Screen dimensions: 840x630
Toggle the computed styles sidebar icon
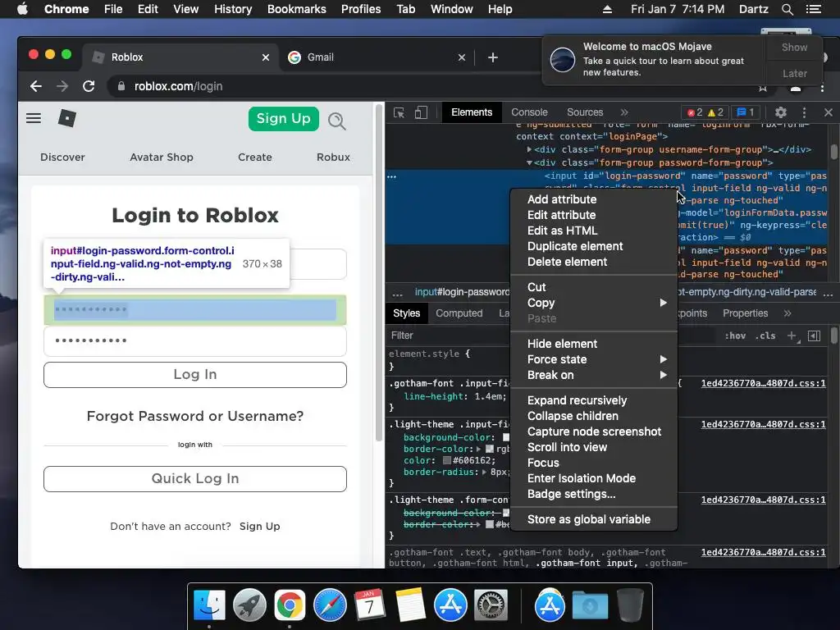(815, 336)
